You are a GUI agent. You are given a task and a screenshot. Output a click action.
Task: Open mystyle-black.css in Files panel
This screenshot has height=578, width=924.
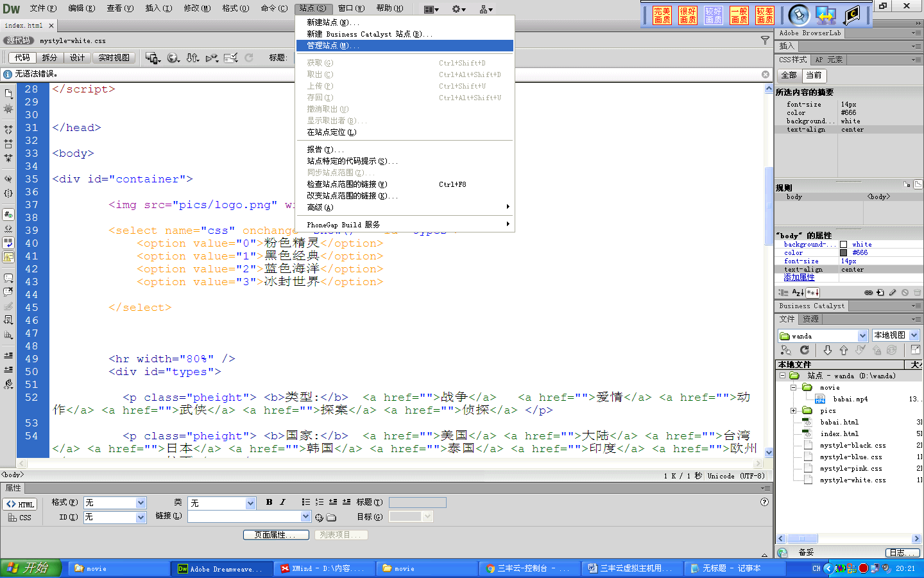tap(852, 445)
